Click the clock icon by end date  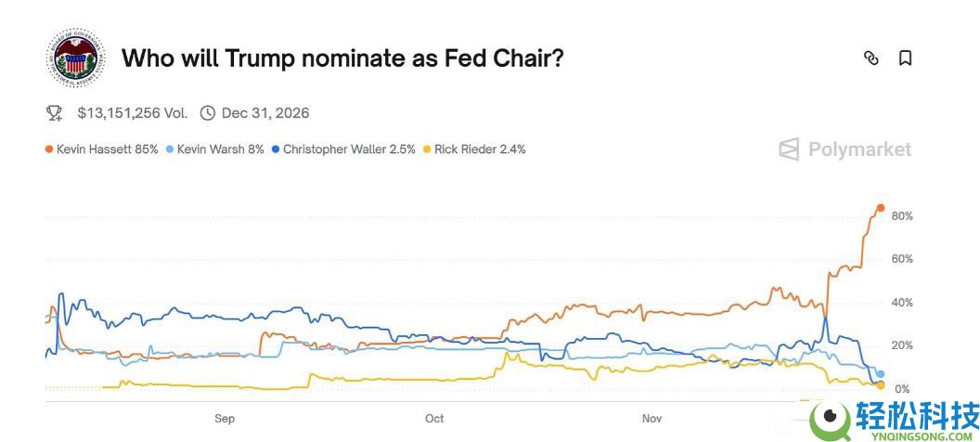208,113
